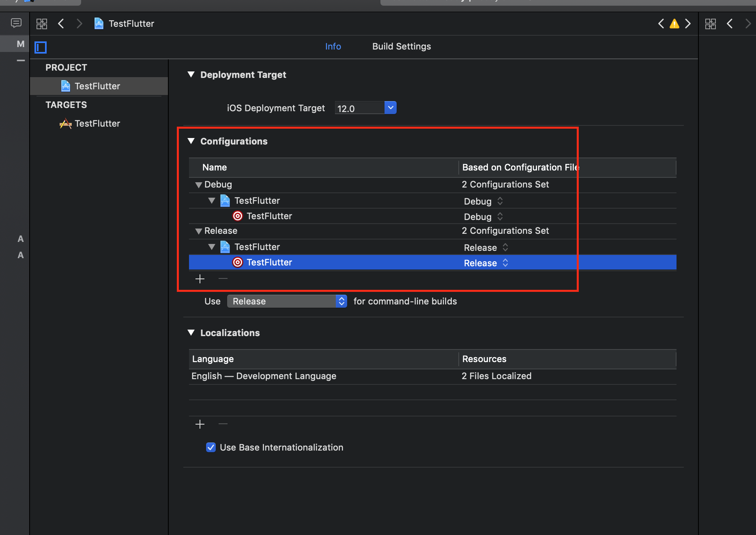The height and width of the screenshot is (535, 756).
Task: Open command-line builds Release dropdown
Action: coord(287,301)
